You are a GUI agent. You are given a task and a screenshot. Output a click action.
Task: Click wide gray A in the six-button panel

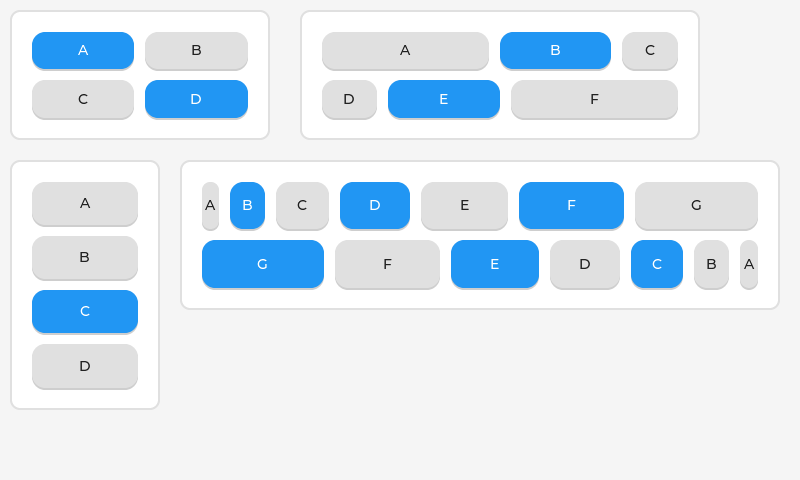click(405, 50)
